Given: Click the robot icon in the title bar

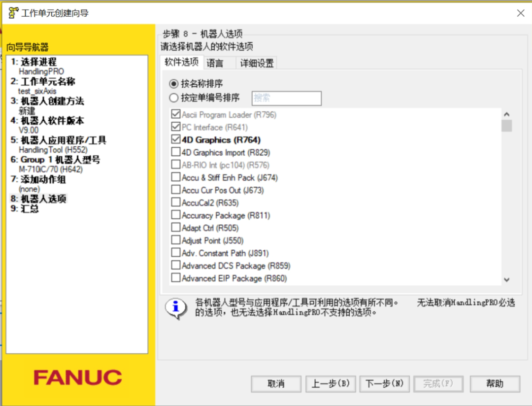Looking at the screenshot, I should pyautogui.click(x=13, y=13).
